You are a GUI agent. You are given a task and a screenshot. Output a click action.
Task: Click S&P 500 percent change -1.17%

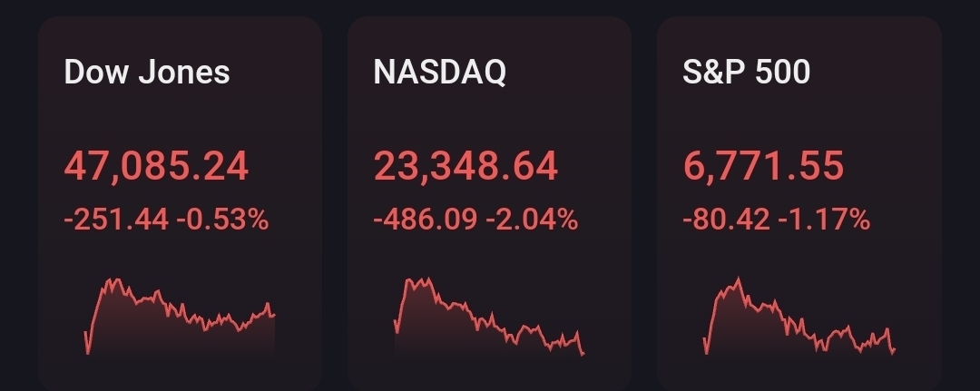click(824, 220)
